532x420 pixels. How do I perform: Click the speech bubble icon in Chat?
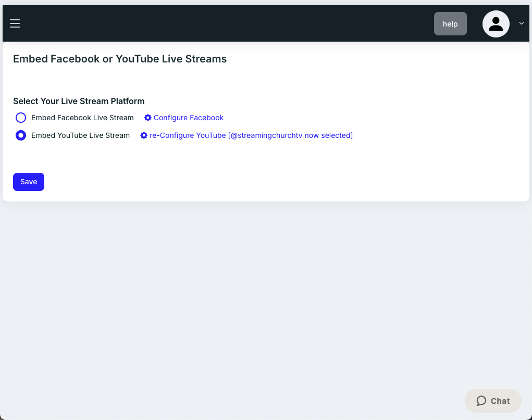click(481, 401)
